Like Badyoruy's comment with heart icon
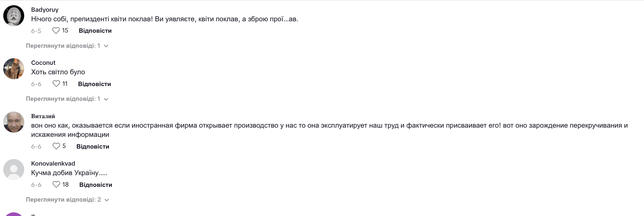This screenshot has width=644, height=216. coord(56,30)
